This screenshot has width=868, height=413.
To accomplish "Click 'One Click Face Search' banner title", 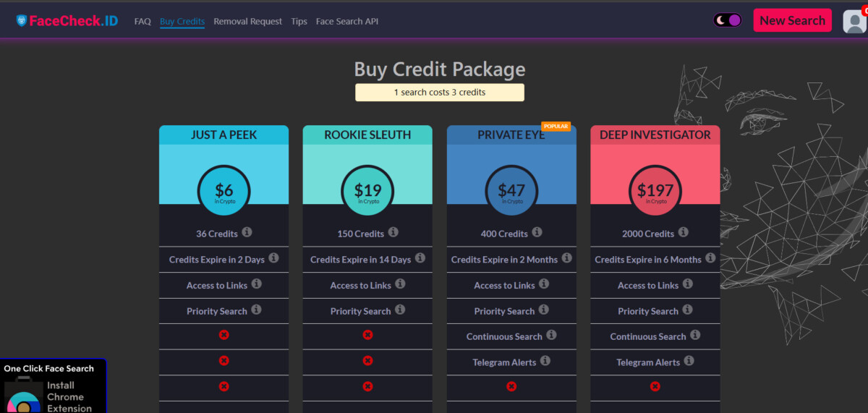I will (48, 369).
